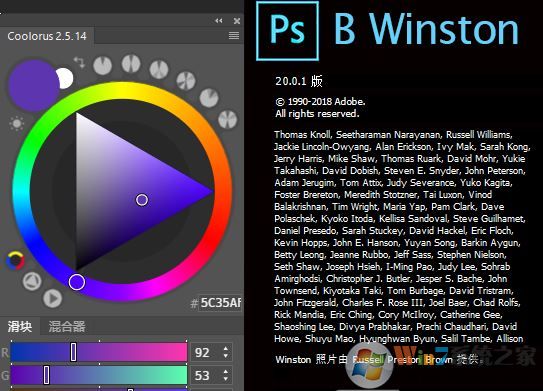Select the Coolorus 2.5.14 panel tab
This screenshot has width=543, height=391.
click(47, 36)
